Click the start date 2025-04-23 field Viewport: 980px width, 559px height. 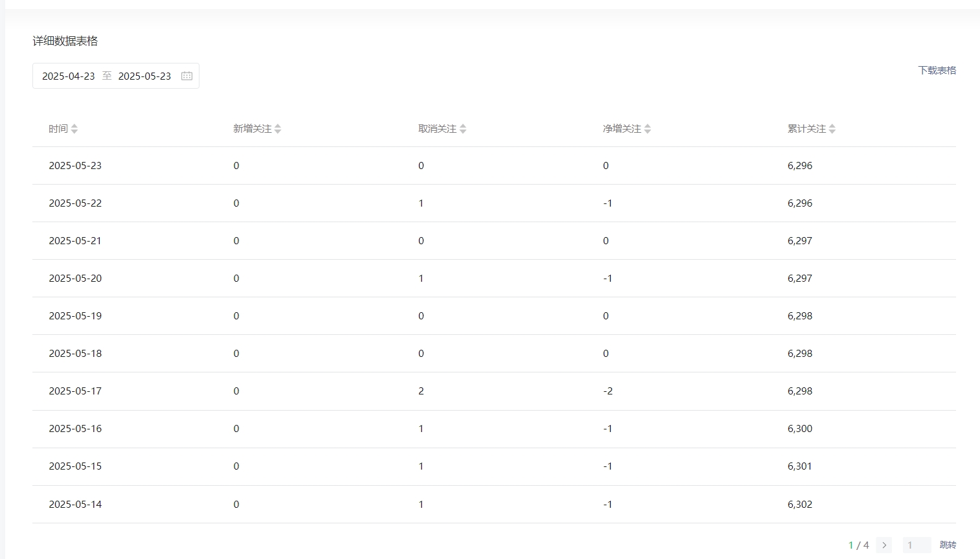69,76
